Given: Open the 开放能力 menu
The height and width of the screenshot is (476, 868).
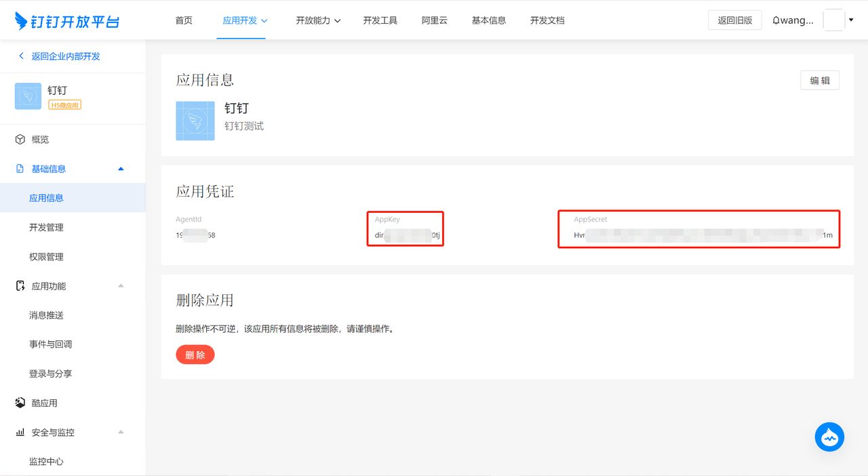Looking at the screenshot, I should click(313, 20).
